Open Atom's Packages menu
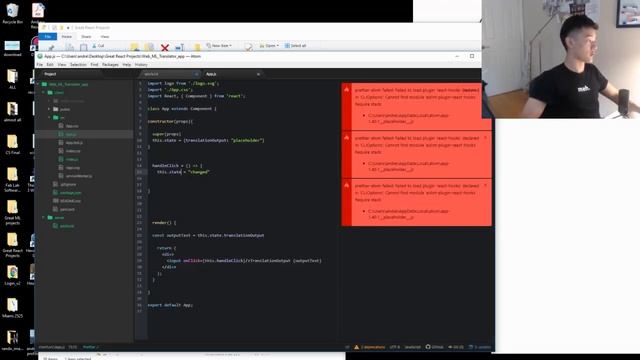Viewport: 640px width, 360px height. [x=110, y=64]
